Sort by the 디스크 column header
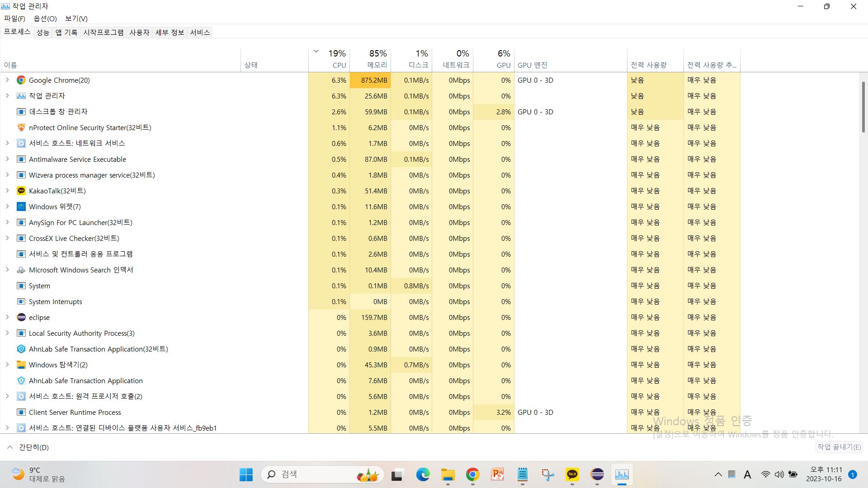Screen dimensions: 868x488 tap(411, 59)
